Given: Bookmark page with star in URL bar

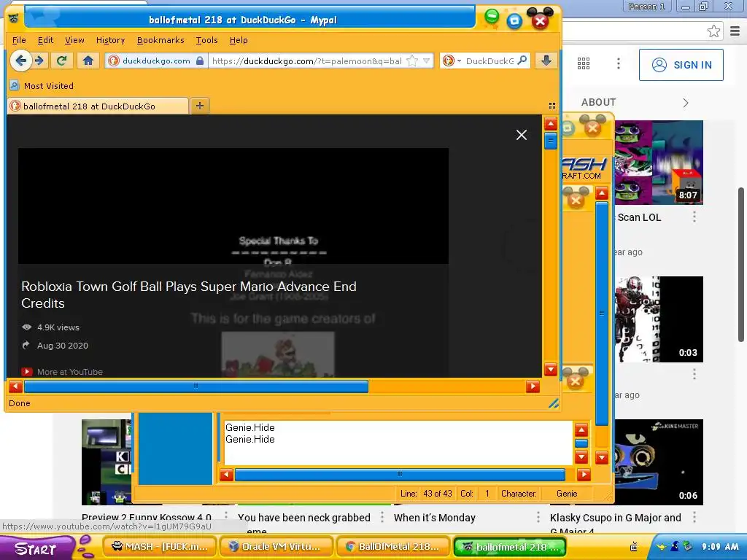Looking at the screenshot, I should [x=412, y=61].
